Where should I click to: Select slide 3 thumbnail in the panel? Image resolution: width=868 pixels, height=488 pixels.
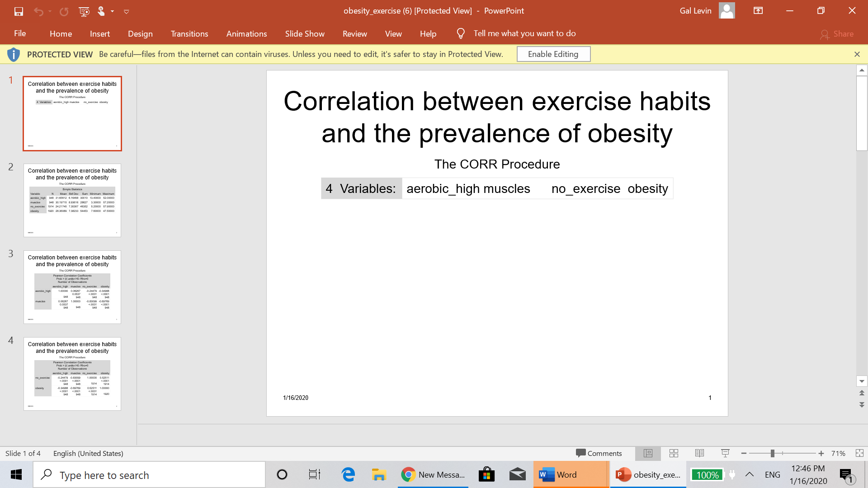point(72,287)
